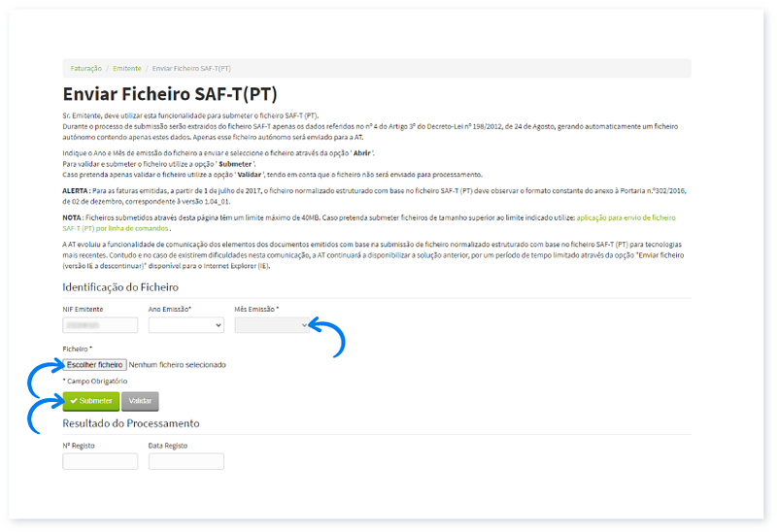
Task: Go to Faturação in the breadcrumb
Action: point(85,69)
